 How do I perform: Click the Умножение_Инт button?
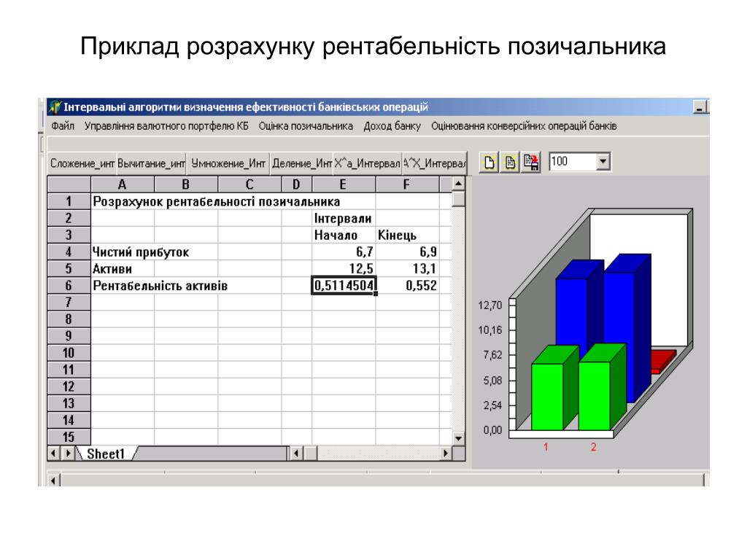click(x=228, y=163)
